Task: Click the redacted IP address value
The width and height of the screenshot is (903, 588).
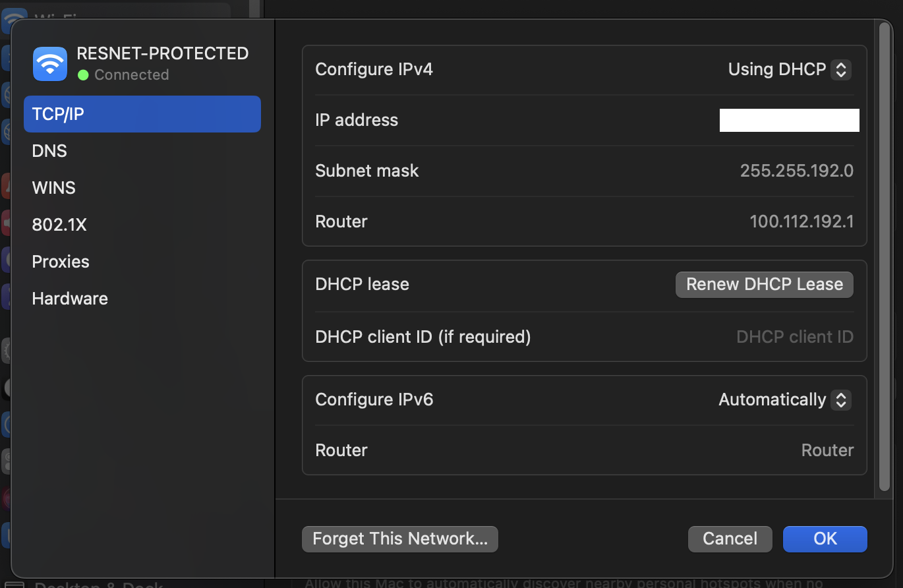Action: 789,120
